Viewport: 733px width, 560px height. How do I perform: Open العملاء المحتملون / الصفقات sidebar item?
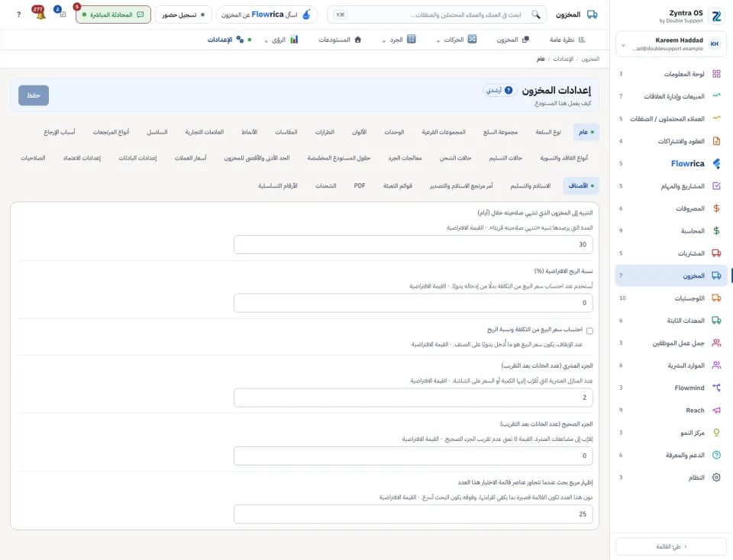[671, 118]
